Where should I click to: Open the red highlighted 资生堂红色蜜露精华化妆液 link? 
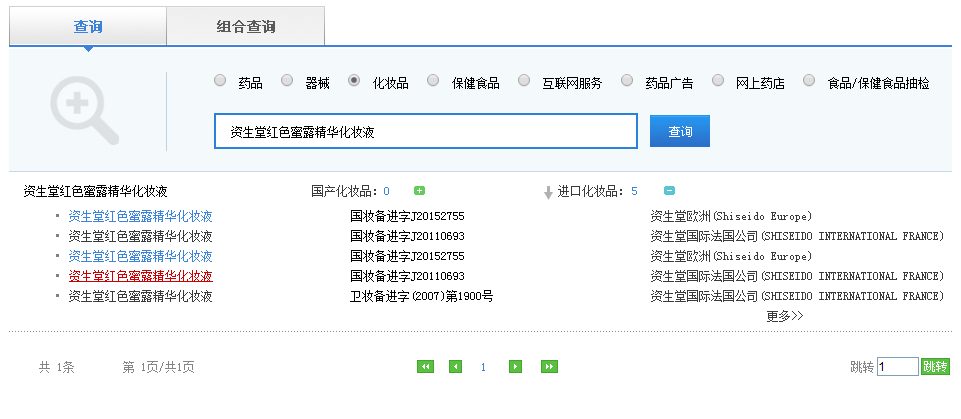[140, 276]
